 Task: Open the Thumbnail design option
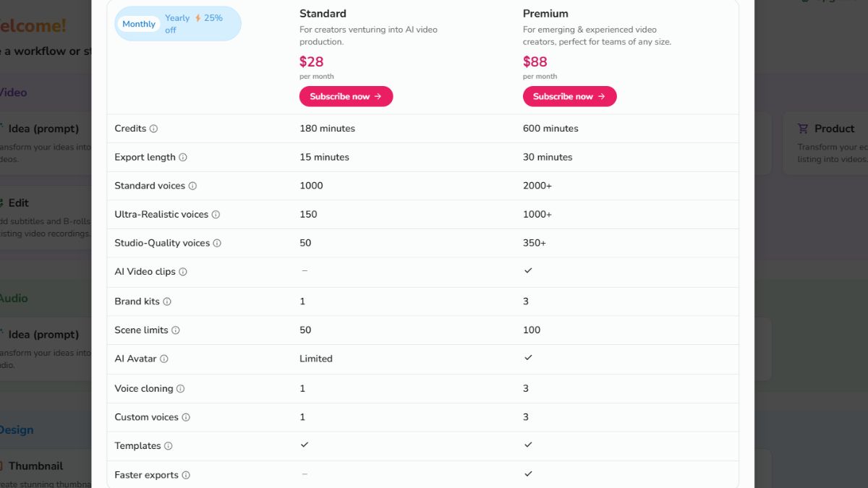coord(35,466)
